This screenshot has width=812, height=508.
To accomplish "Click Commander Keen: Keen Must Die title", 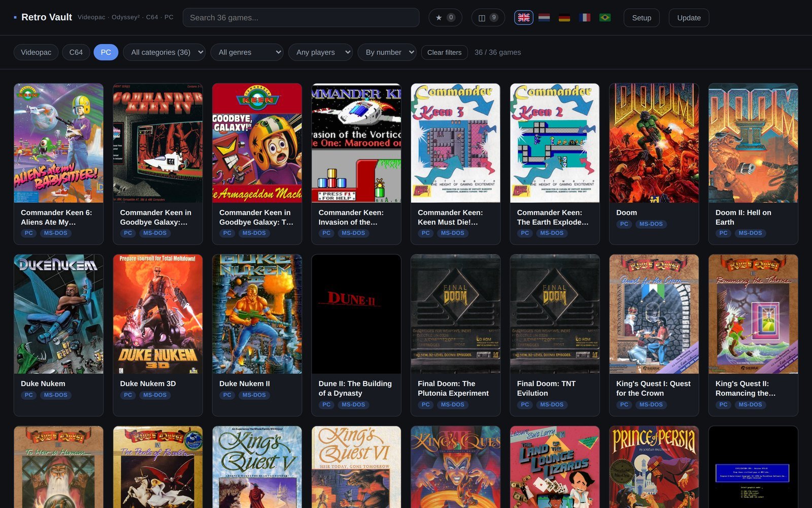I will 450,217.
